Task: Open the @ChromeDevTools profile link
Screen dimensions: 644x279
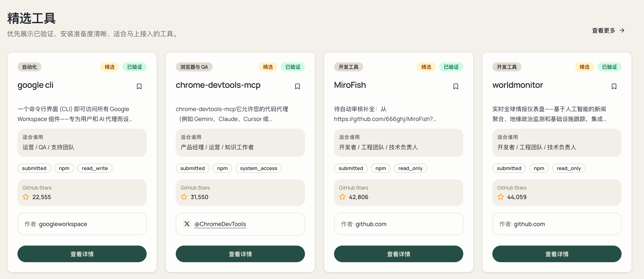Action: coord(220,224)
